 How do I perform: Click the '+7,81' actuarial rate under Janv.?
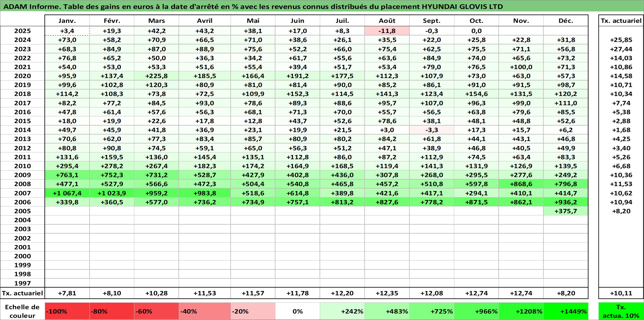click(x=67, y=293)
